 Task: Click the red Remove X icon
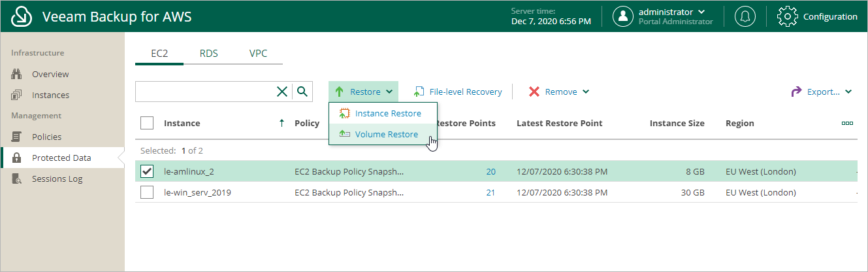pos(534,92)
